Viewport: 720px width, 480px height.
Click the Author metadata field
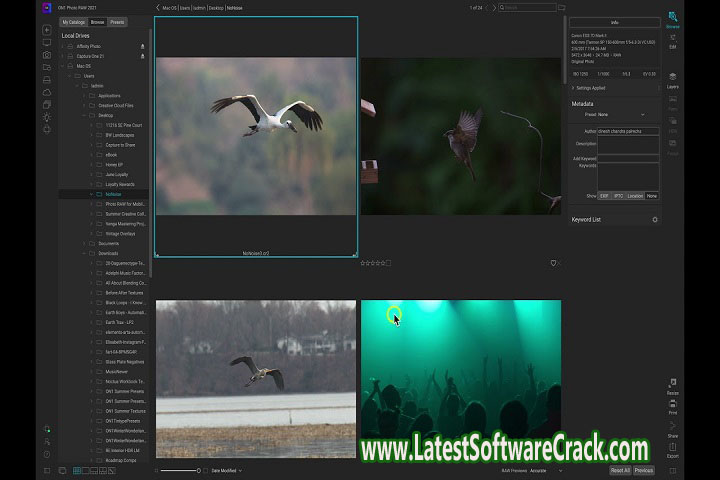point(628,131)
